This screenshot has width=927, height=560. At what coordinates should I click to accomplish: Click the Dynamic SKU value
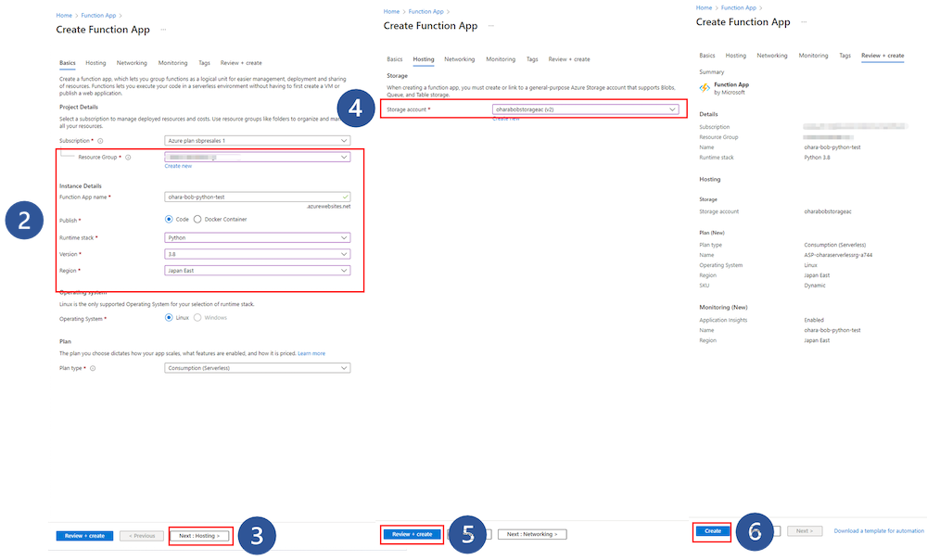815,286
